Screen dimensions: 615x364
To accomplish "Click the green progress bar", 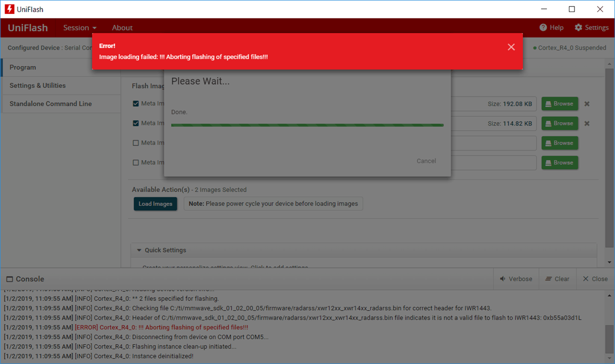I will [x=307, y=125].
